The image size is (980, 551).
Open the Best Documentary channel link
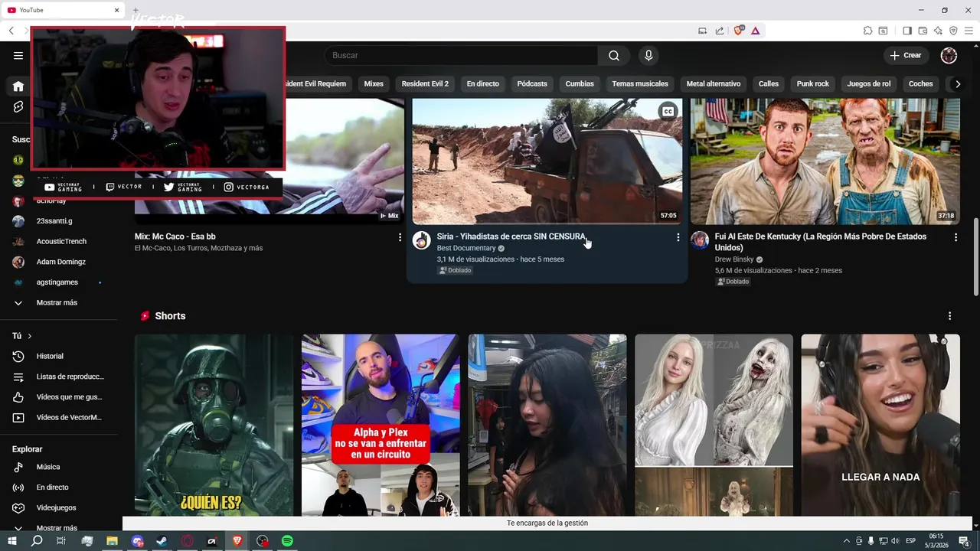click(466, 249)
